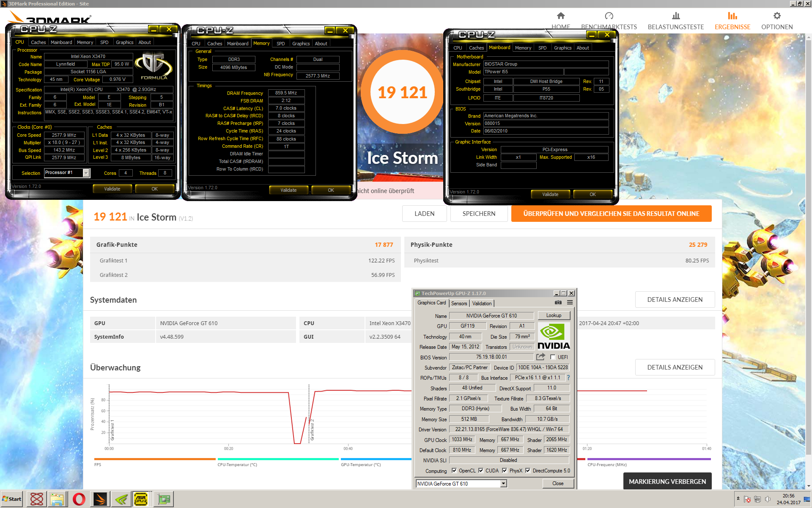The height and width of the screenshot is (508, 812).
Task: Open the Benchmarktests gauge icon
Action: click(x=609, y=16)
